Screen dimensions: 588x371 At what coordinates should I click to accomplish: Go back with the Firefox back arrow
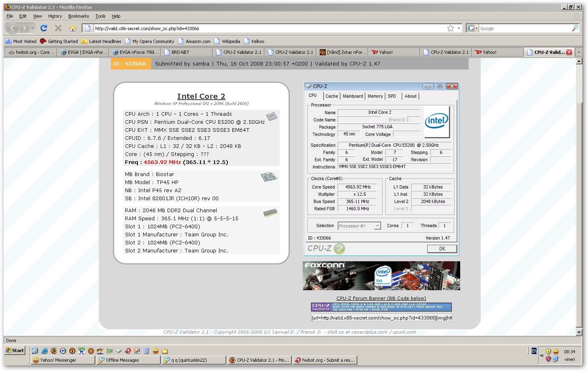click(x=12, y=28)
